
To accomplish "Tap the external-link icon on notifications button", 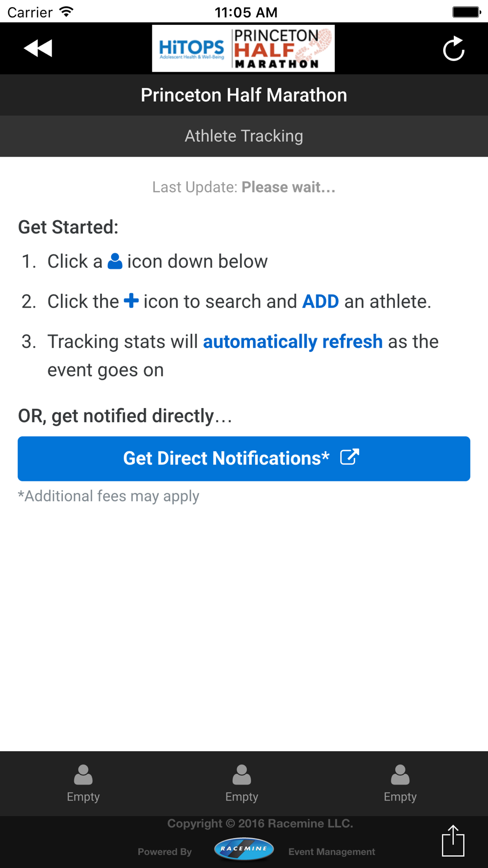I will (349, 457).
